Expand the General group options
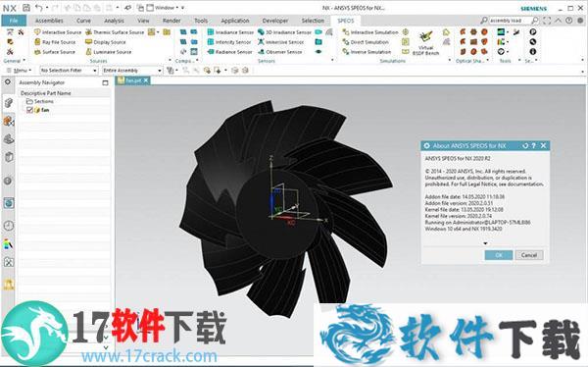Image resolution: width=588 pixels, height=367 pixels. pyautogui.click(x=24, y=60)
